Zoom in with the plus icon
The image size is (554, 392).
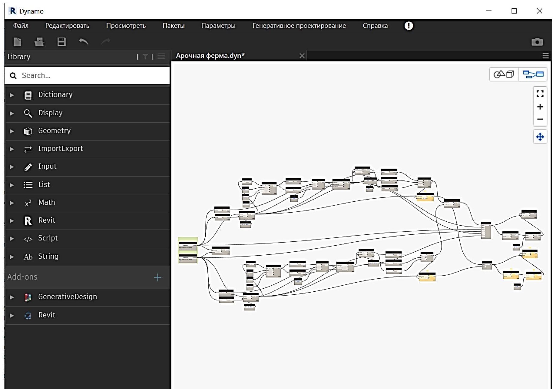click(540, 107)
